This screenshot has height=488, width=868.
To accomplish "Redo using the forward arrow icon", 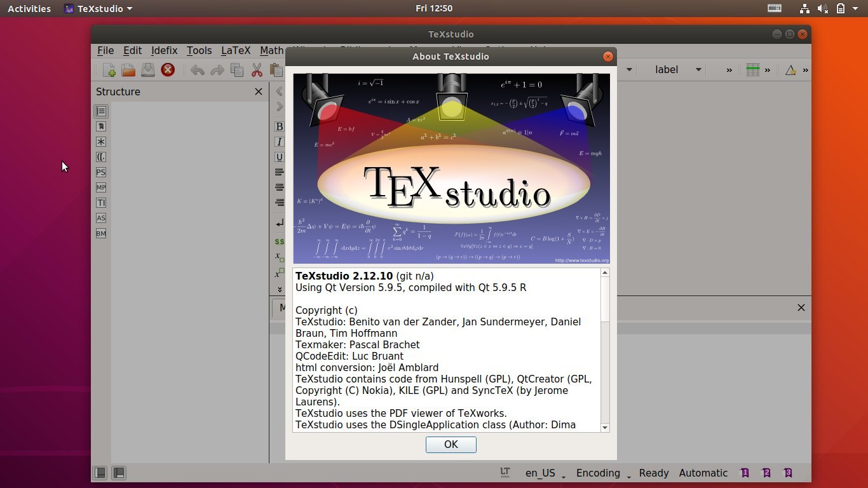I will [217, 70].
